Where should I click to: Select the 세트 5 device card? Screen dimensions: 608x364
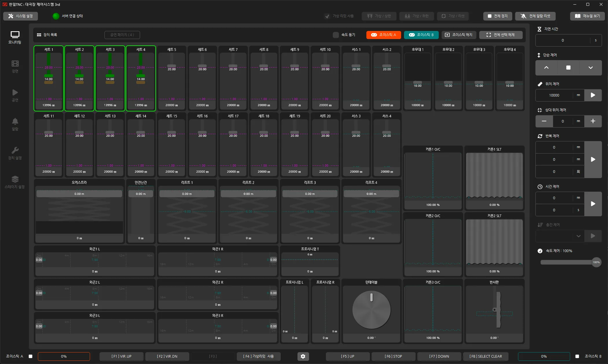tap(172, 78)
